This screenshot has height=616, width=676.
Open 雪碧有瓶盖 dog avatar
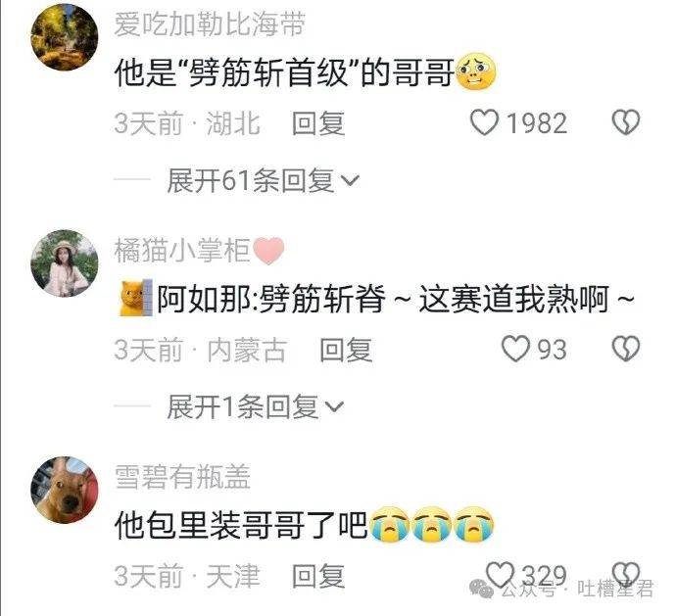tap(65, 490)
